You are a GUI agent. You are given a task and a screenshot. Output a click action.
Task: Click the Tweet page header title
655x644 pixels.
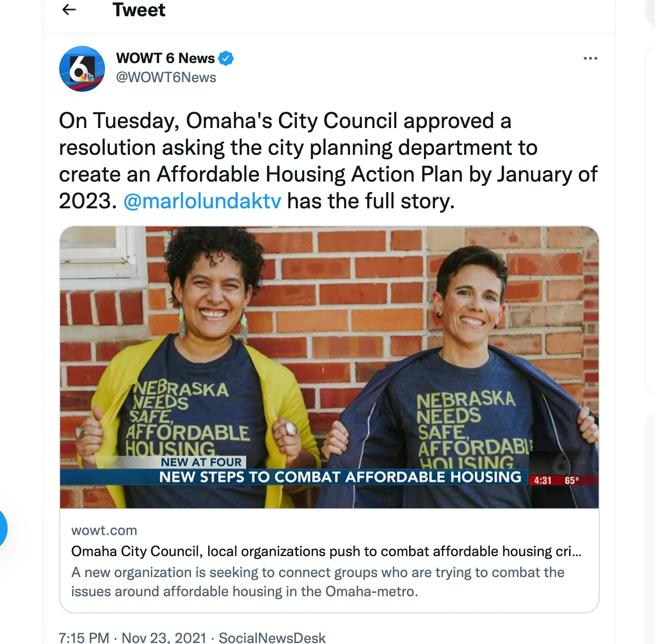click(x=139, y=10)
